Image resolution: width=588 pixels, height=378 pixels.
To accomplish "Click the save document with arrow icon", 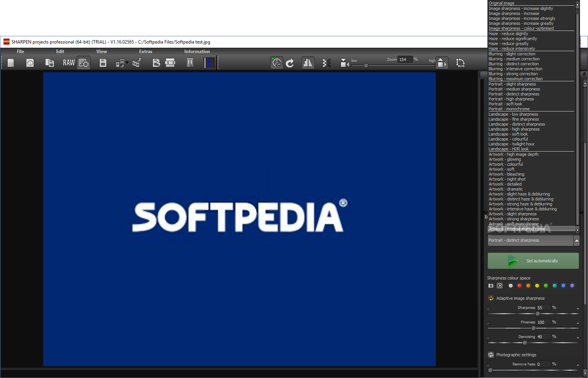I will 156,63.
